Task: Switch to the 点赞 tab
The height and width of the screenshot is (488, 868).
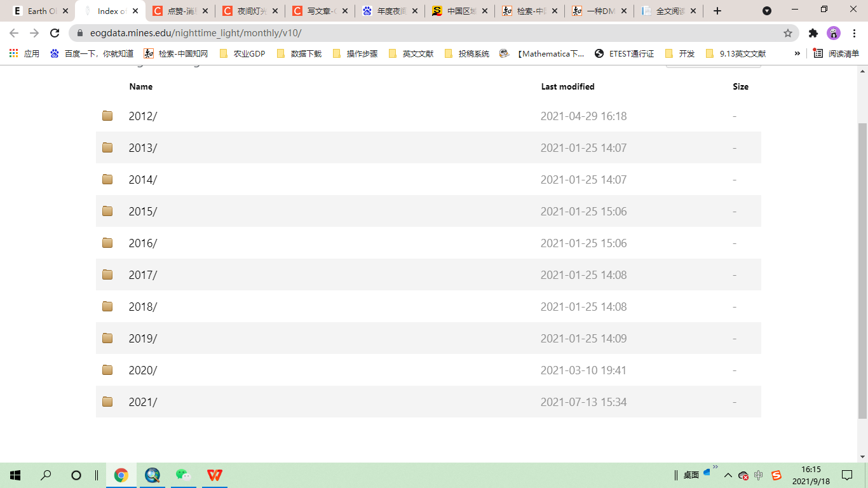Action: tap(180, 11)
